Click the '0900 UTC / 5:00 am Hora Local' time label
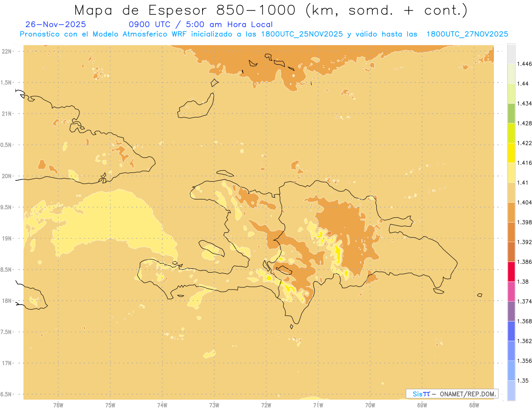Screen dimensions: 532x411 tap(200, 24)
